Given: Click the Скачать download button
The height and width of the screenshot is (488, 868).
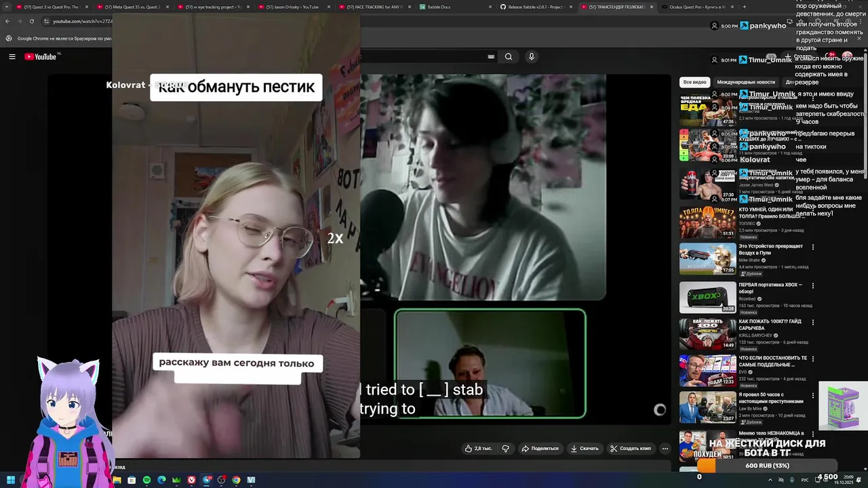Looking at the screenshot, I should 585,448.
